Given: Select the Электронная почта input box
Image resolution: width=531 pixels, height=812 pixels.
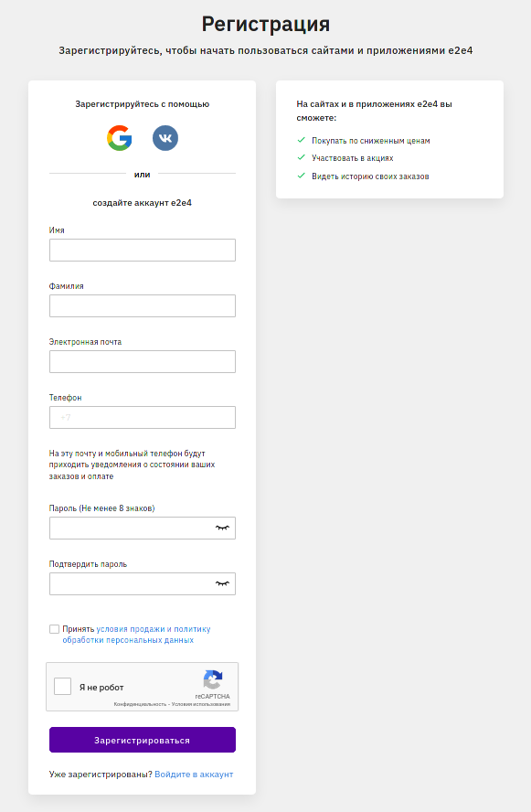Looking at the screenshot, I should pos(143,362).
